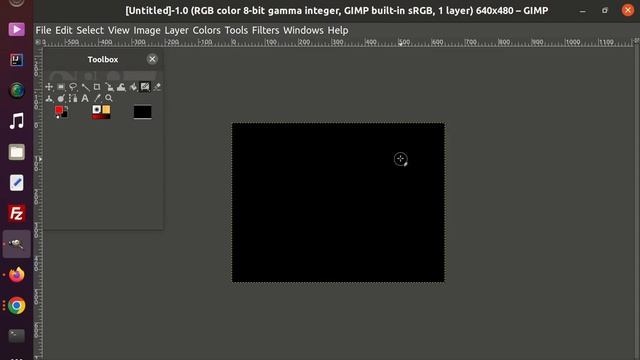Open Firefox from the dock
This screenshot has width=640, height=360.
click(17, 275)
